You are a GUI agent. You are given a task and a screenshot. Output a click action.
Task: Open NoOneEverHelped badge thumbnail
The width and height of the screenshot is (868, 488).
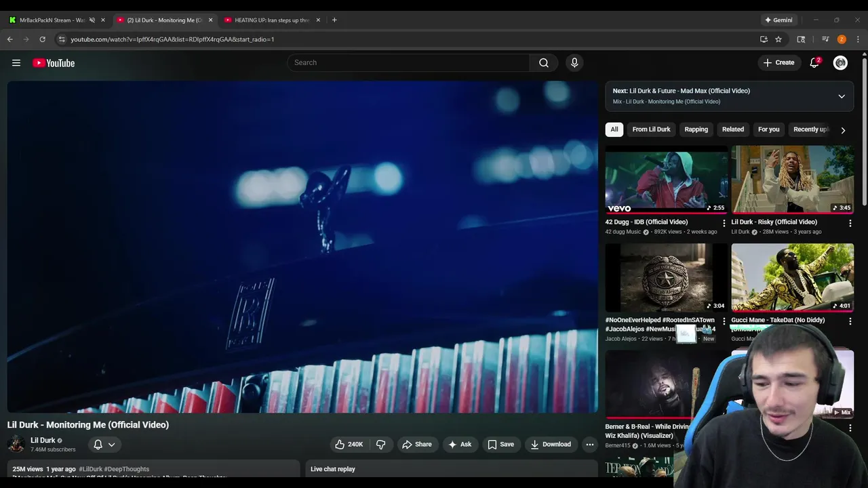tap(667, 278)
